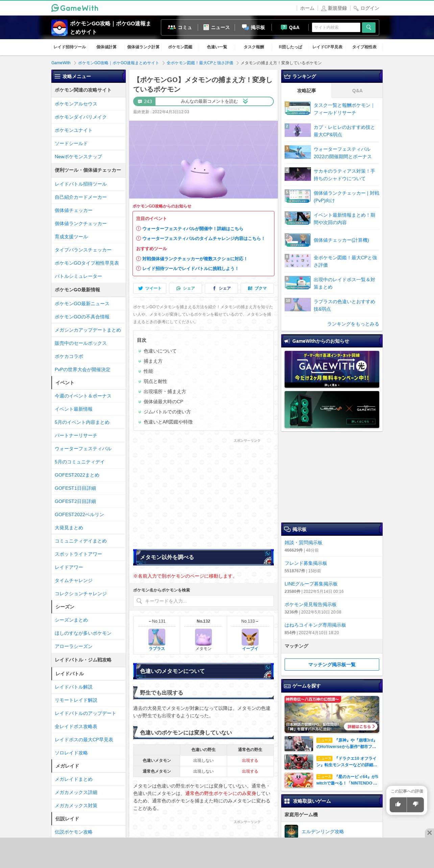The width and height of the screenshot is (434, 868).
Task: Jump to ジムバトルでの使い方 in contents
Action: point(167,412)
